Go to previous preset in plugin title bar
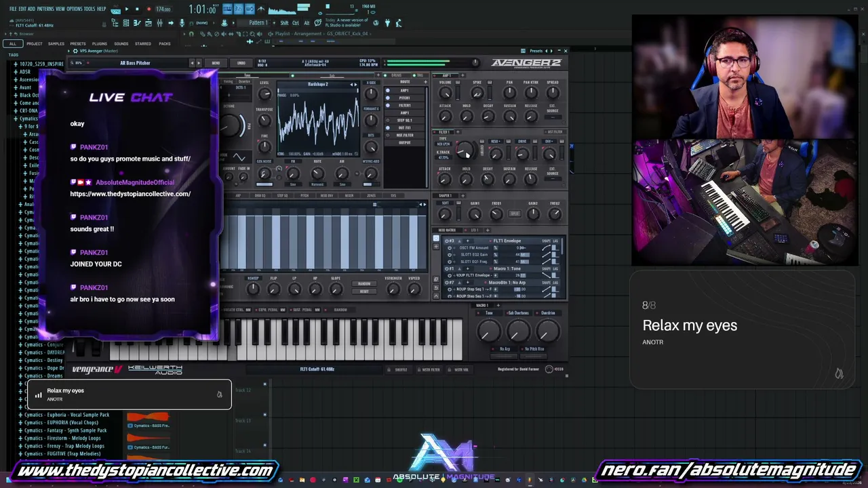 (x=547, y=51)
